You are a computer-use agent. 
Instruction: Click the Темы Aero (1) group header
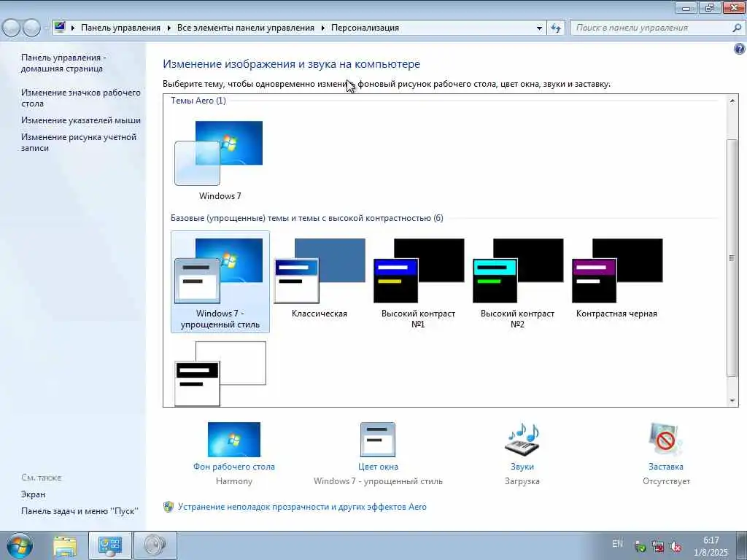point(198,101)
